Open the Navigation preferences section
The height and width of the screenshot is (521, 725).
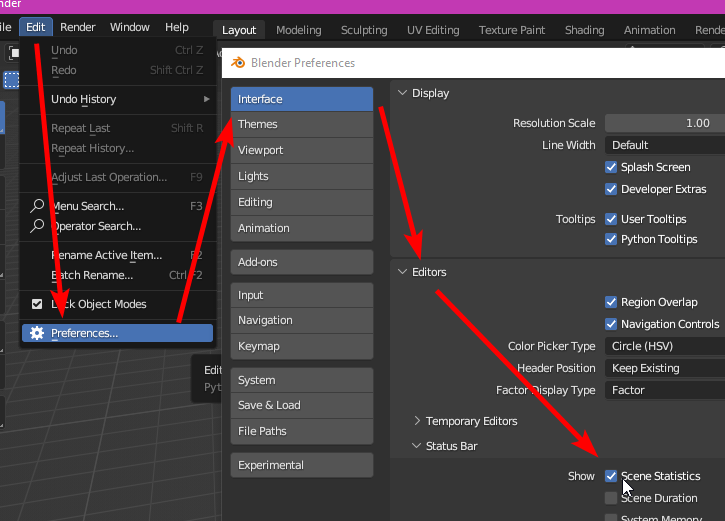point(302,320)
